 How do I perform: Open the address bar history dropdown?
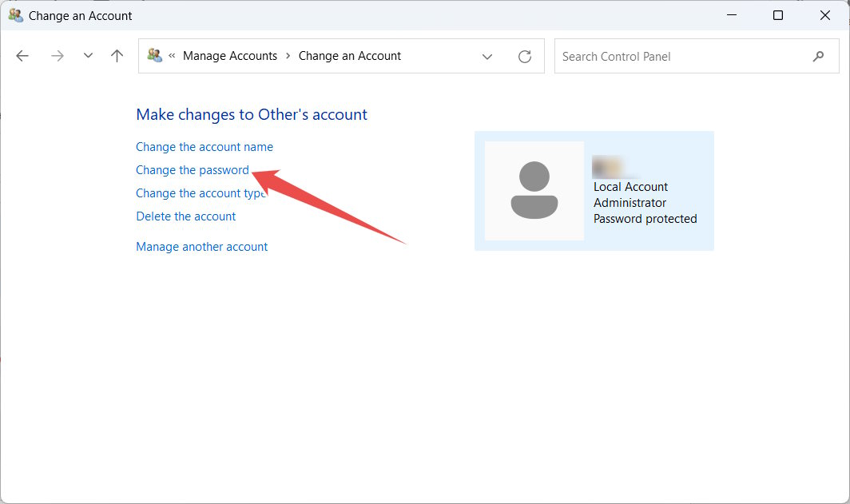(487, 56)
